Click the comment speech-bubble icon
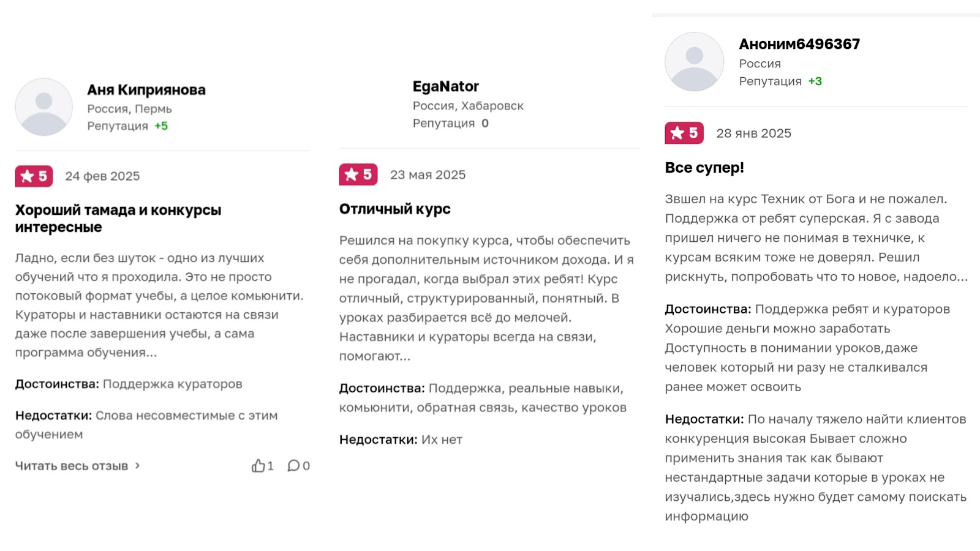980x551 pixels. tap(295, 466)
